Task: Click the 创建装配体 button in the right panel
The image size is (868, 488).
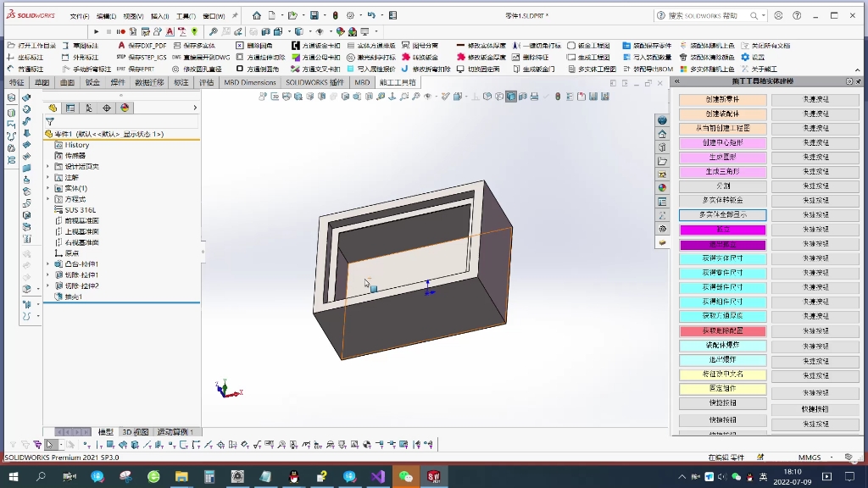Action: 721,114
